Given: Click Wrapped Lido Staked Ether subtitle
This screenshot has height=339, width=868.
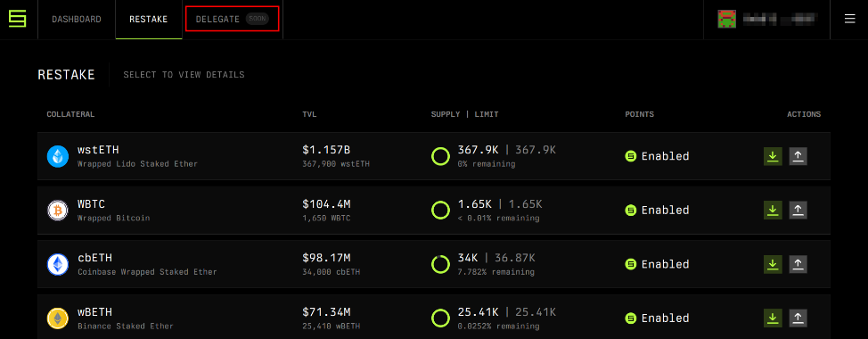Looking at the screenshot, I should [x=137, y=164].
